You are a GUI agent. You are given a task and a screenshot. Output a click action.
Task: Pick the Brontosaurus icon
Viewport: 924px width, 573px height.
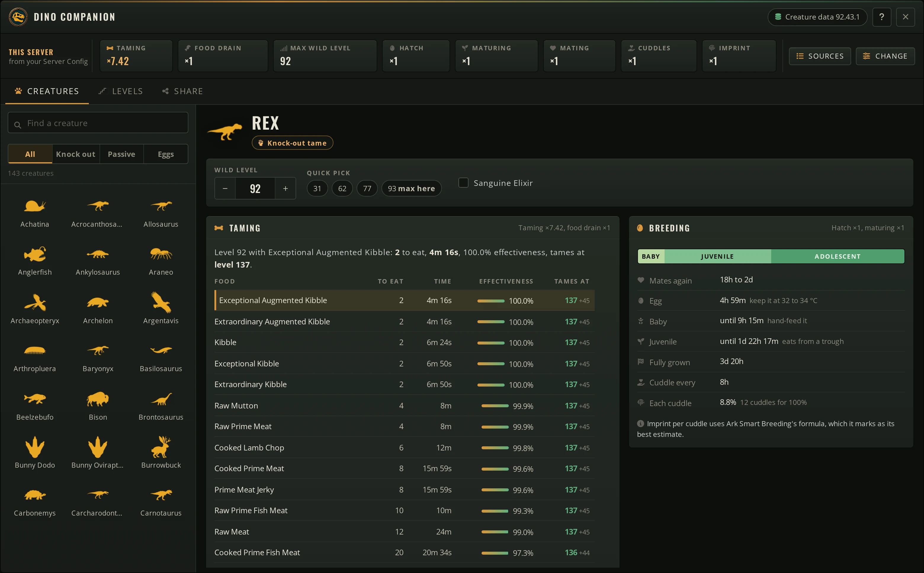coord(161,399)
